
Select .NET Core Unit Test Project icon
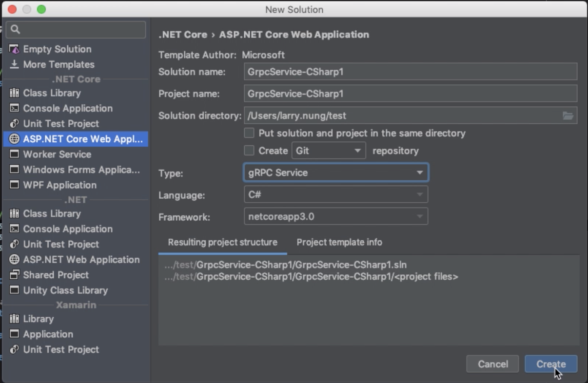point(15,123)
